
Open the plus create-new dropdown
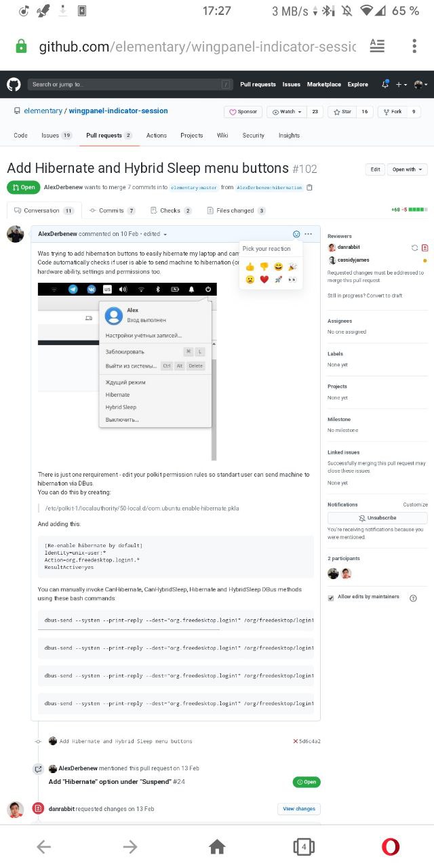click(402, 85)
